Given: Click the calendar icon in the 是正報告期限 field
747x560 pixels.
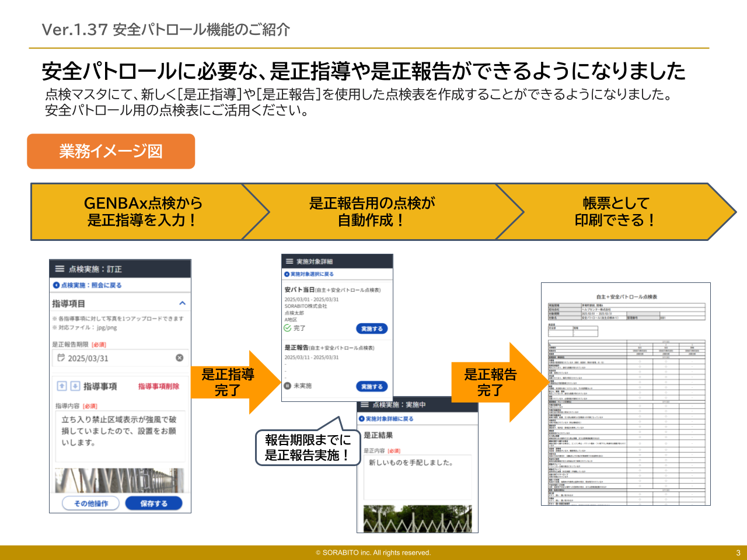Looking at the screenshot, I should (x=61, y=358).
